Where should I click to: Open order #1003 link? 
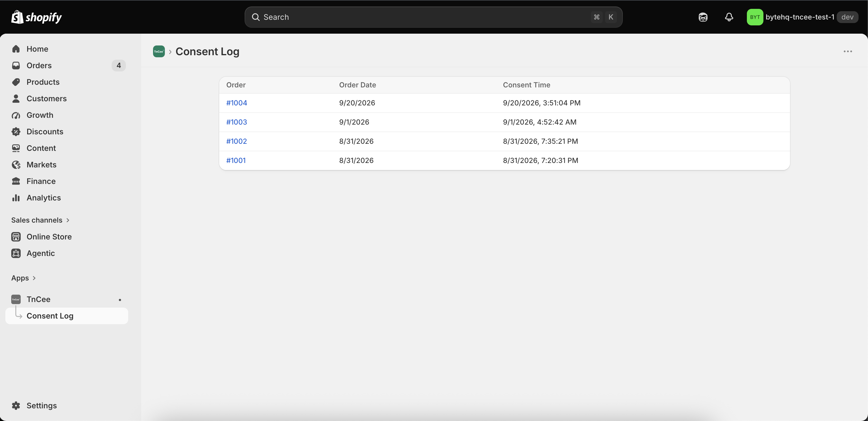(x=237, y=122)
